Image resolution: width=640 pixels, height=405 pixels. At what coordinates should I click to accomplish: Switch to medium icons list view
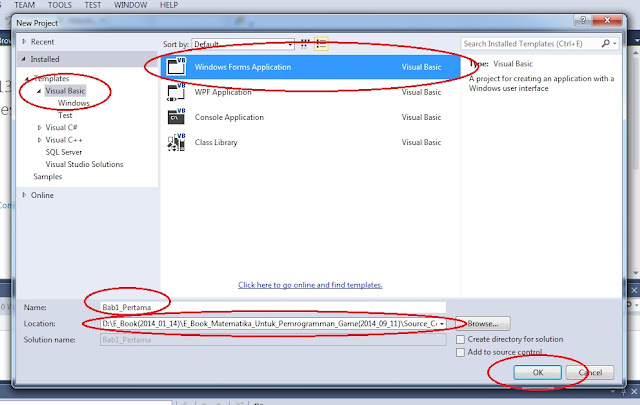[x=321, y=44]
